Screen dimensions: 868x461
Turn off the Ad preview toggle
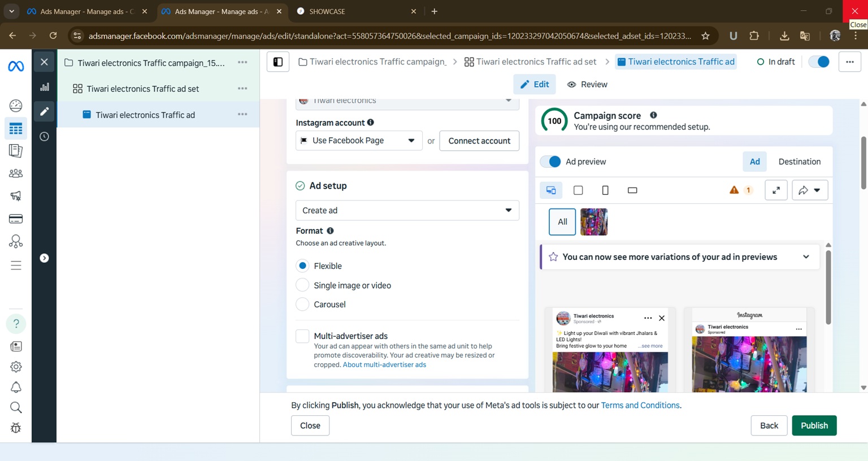point(550,162)
